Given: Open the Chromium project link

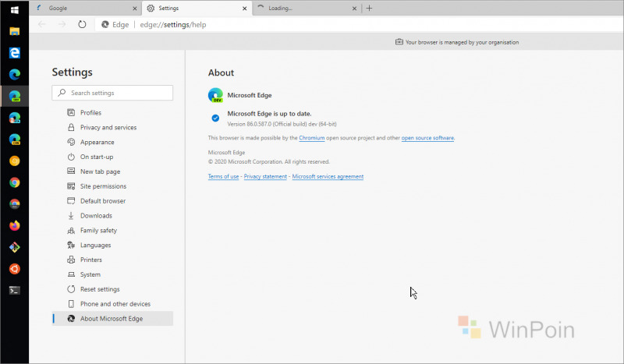Looking at the screenshot, I should click(311, 138).
